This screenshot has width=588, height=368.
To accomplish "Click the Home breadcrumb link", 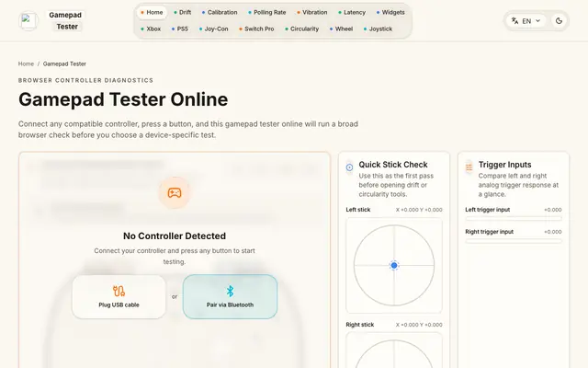I will click(x=26, y=63).
